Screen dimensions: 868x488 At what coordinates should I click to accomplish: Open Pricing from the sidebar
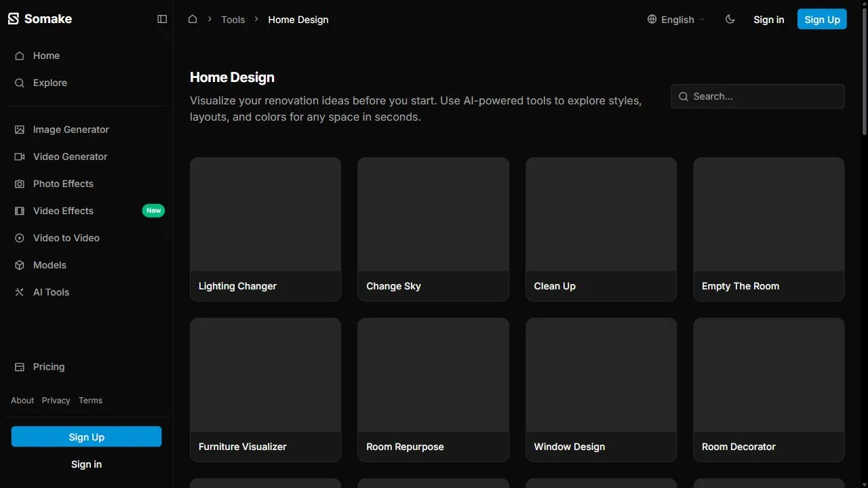point(87,367)
